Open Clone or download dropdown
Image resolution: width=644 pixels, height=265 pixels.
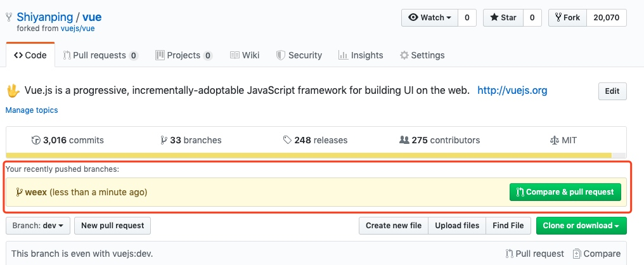[581, 225]
